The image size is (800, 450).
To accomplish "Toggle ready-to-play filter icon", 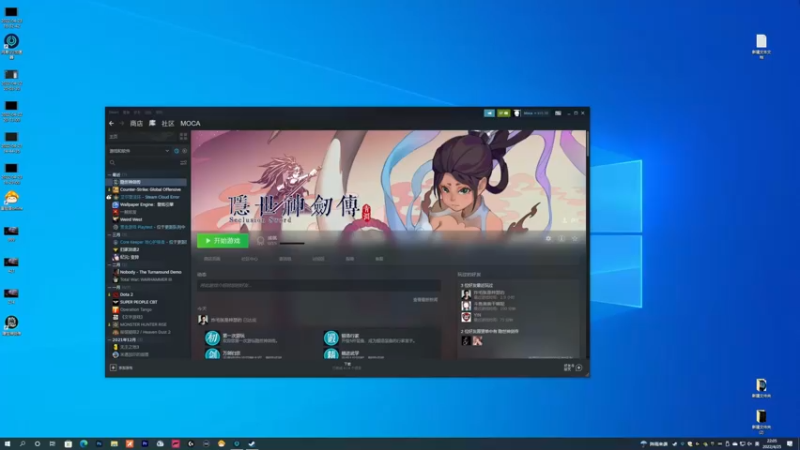I will pyautogui.click(x=184, y=151).
